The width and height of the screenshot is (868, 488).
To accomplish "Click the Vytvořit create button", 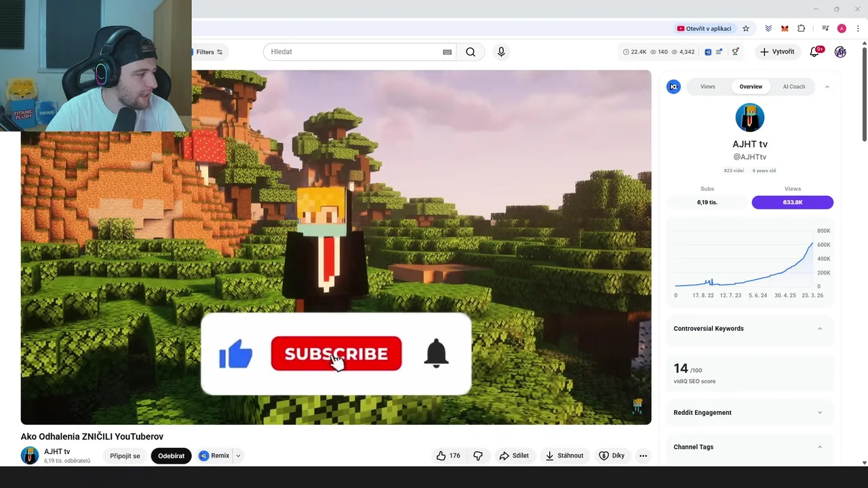I will pos(777,52).
